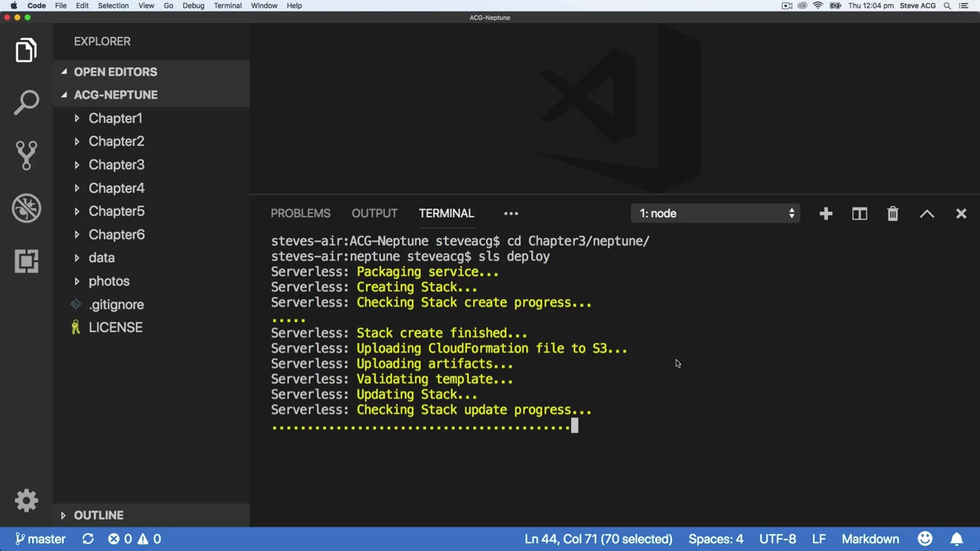This screenshot has height=551, width=980.
Task: Split the terminal pane
Action: tap(859, 214)
